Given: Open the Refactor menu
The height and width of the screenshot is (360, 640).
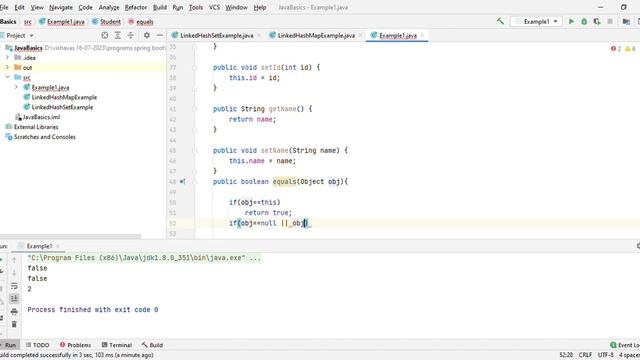Looking at the screenshot, I should [x=136, y=7].
